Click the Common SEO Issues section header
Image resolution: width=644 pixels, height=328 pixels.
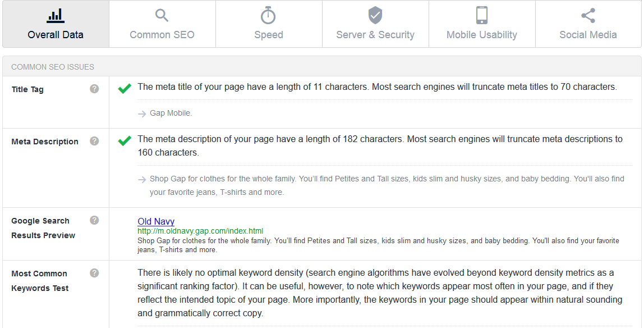tap(53, 67)
